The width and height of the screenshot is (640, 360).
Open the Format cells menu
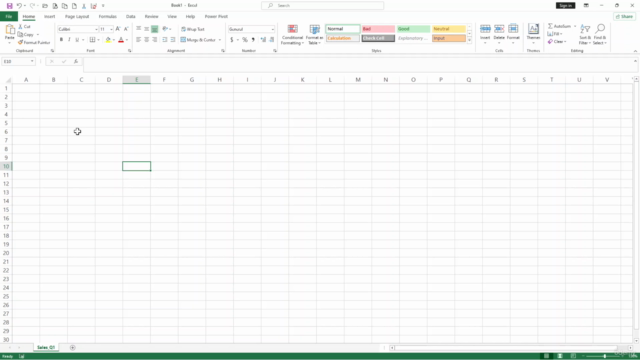(x=513, y=33)
